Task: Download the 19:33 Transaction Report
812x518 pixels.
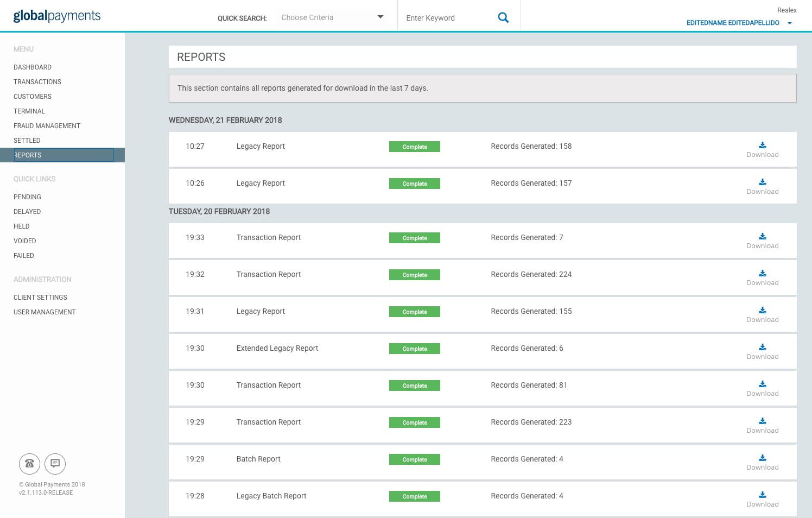Action: 762,241
